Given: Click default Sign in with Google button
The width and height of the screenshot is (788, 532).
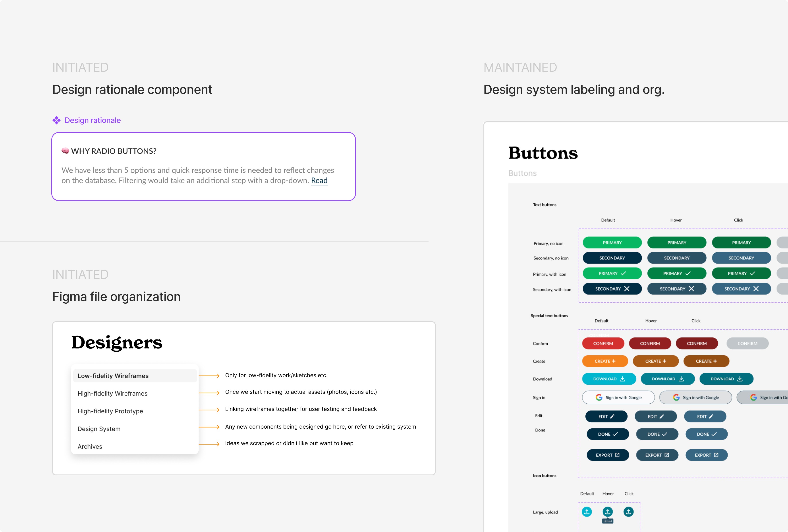Looking at the screenshot, I should (x=618, y=397).
